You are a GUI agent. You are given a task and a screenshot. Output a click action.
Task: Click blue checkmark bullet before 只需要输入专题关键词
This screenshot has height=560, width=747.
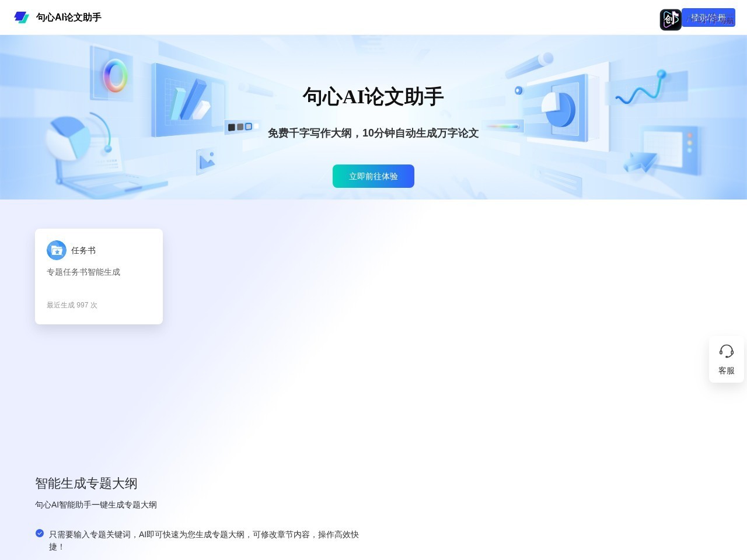pyautogui.click(x=40, y=533)
